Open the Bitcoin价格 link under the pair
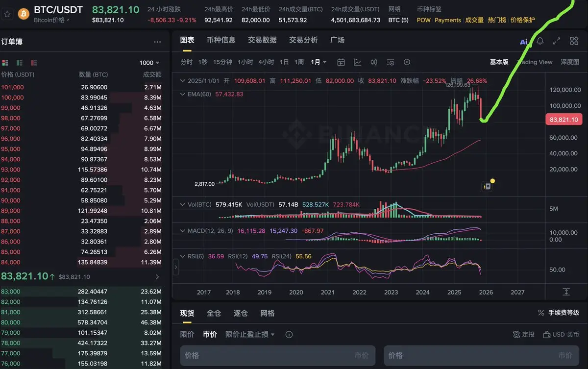 click(x=52, y=20)
